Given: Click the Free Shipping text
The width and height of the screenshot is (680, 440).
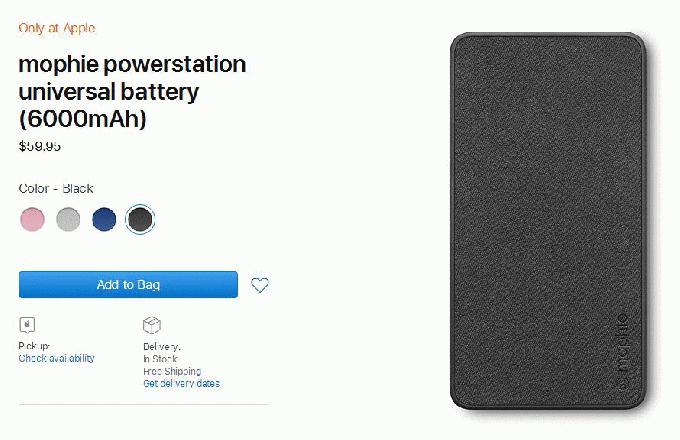Looking at the screenshot, I should point(172,371).
